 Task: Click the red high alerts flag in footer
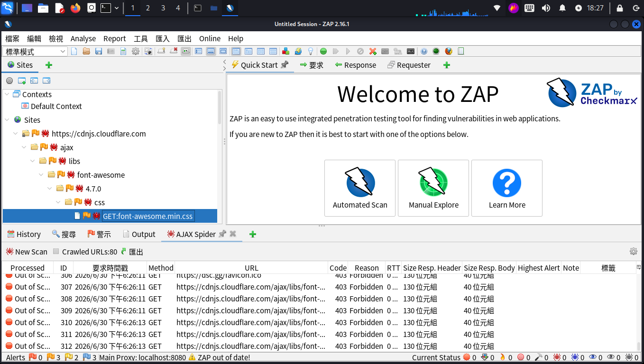pyautogui.click(x=33, y=357)
